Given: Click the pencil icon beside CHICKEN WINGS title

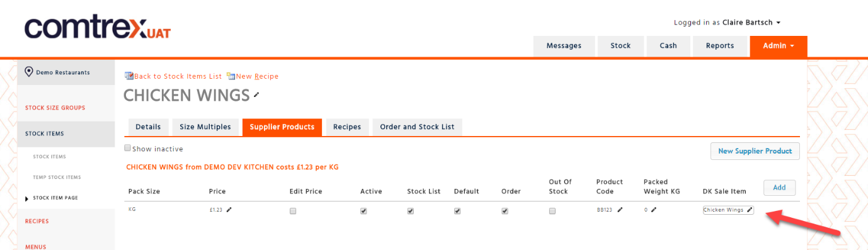Looking at the screenshot, I should (x=256, y=96).
